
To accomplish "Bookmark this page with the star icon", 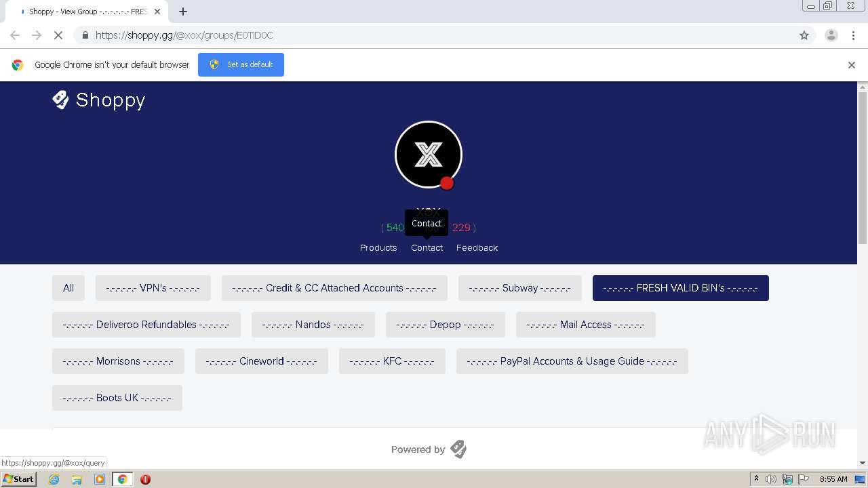I will pos(804,35).
